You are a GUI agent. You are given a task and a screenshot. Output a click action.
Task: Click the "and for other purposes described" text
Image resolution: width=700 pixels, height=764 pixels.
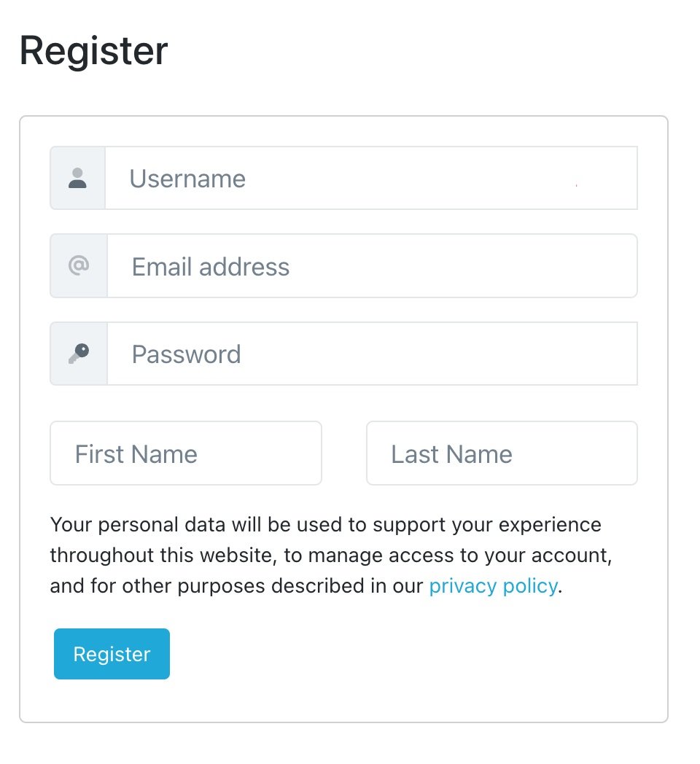tap(236, 585)
